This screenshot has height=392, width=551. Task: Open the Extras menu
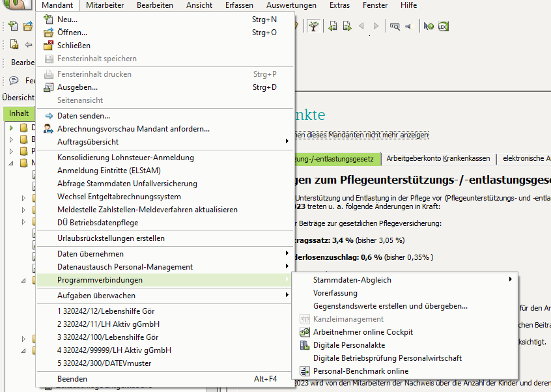click(339, 5)
